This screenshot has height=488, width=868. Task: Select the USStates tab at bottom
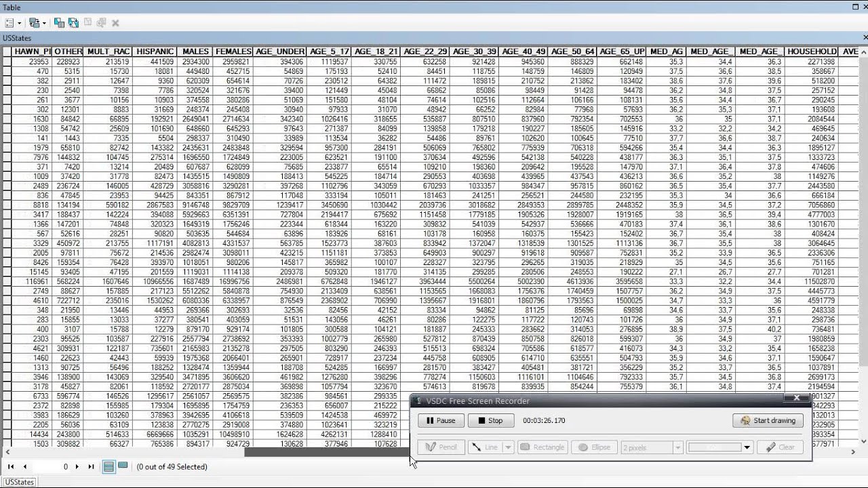click(18, 482)
